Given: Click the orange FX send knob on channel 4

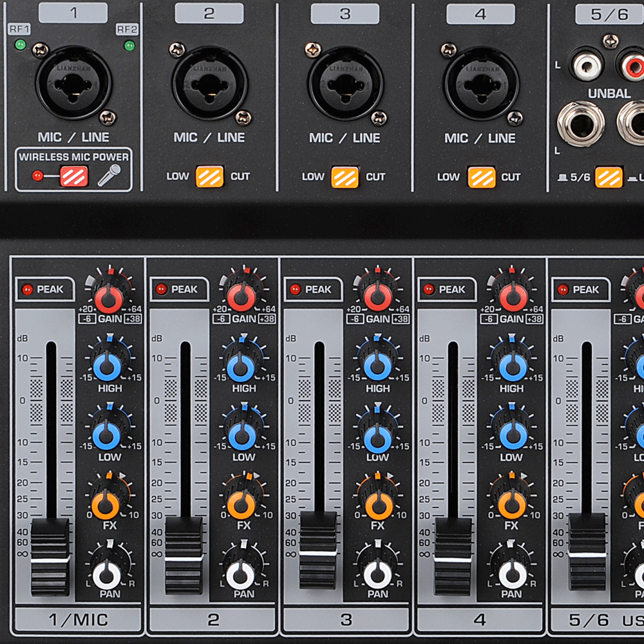Looking at the screenshot, I should tap(512, 504).
